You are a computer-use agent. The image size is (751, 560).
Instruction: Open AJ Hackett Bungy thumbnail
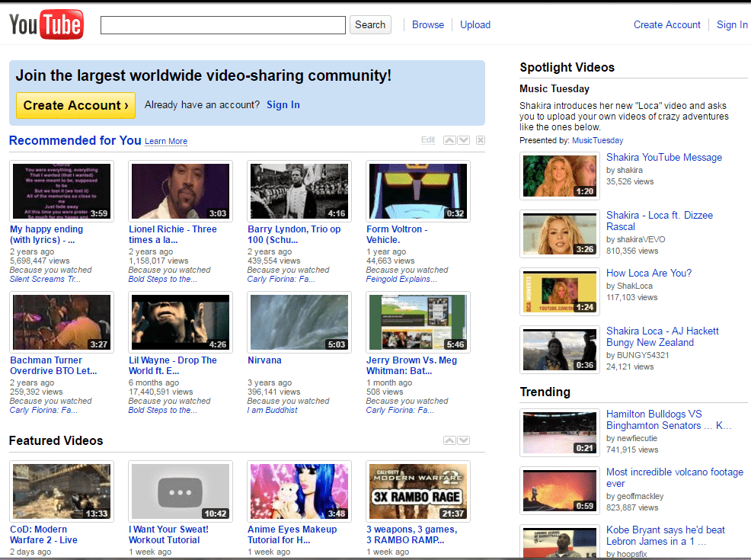(560, 350)
